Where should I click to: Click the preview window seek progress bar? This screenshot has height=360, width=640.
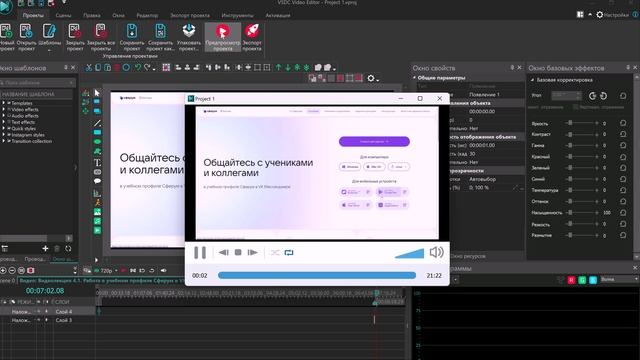[x=317, y=276]
